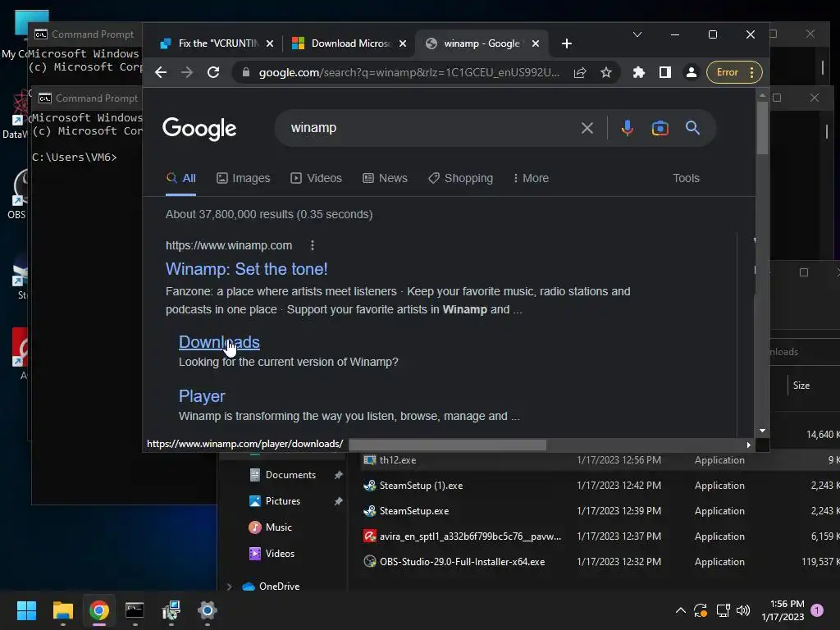The image size is (840, 630).
Task: Open the Chrome tab search dropdown
Action: pyautogui.click(x=637, y=34)
